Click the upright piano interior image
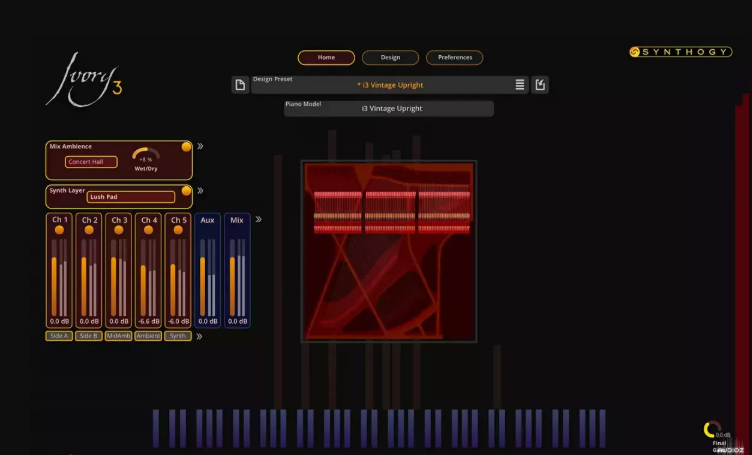752x455 pixels. [x=389, y=251]
